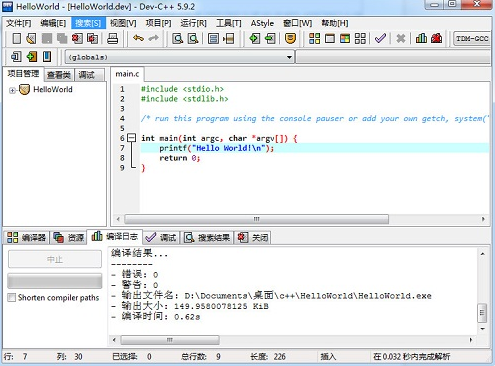Click the return 0; code line

click(180, 158)
